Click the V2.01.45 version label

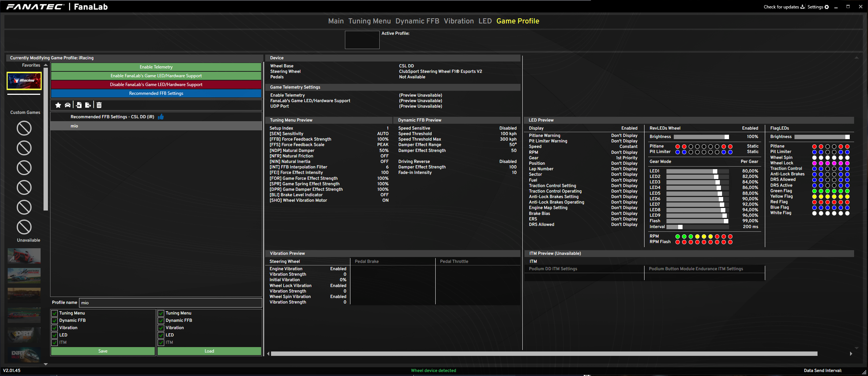click(12, 371)
